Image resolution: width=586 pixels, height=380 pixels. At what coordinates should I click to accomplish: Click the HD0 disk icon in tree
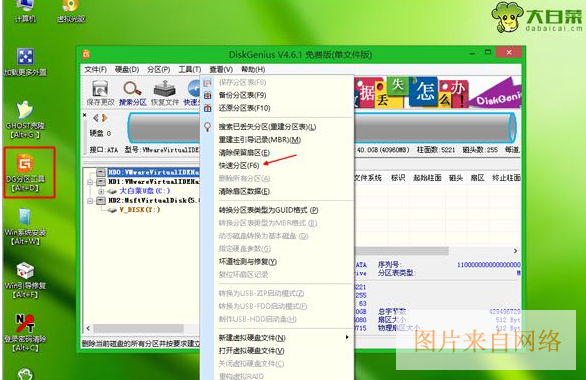coord(101,172)
